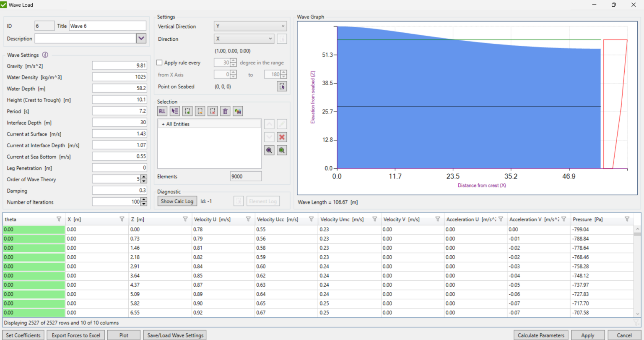Pick Point on Seabed with the coordinate picker icon
Viewport: 644px width, 340px height.
coord(282,86)
